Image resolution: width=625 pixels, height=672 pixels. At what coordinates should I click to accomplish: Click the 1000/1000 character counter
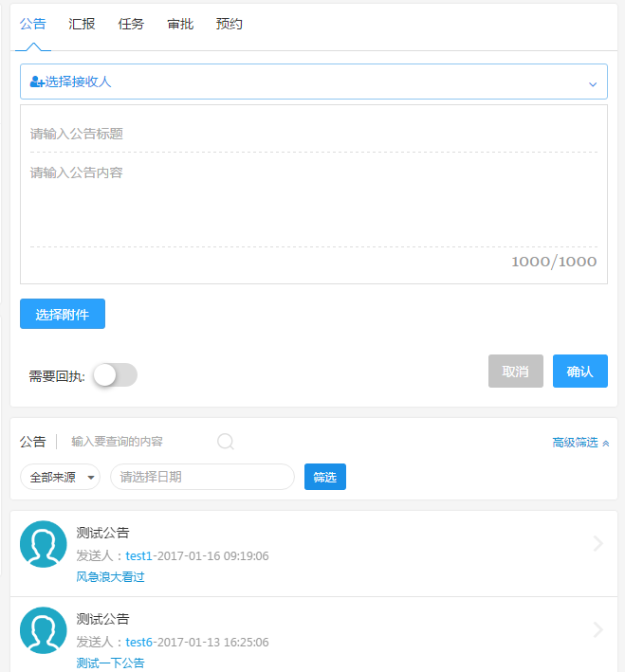[554, 262]
